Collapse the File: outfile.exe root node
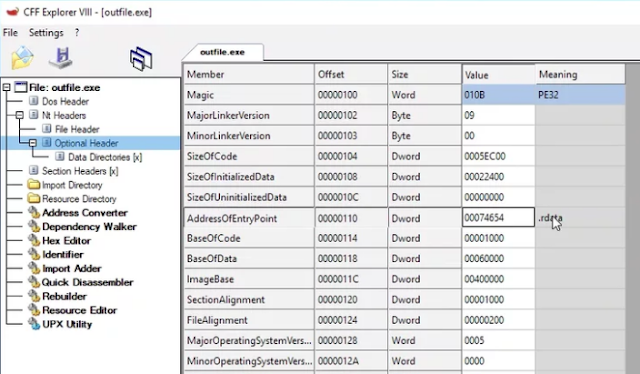This screenshot has width=640, height=374. tap(7, 87)
